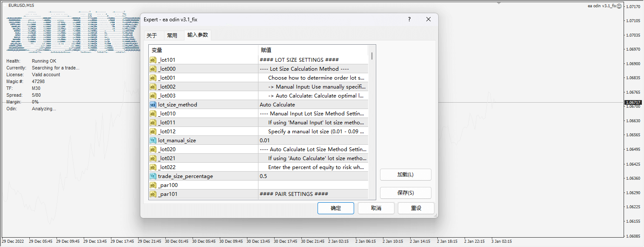
Task: Click the ab icon beside _lot000
Action: click(153, 69)
